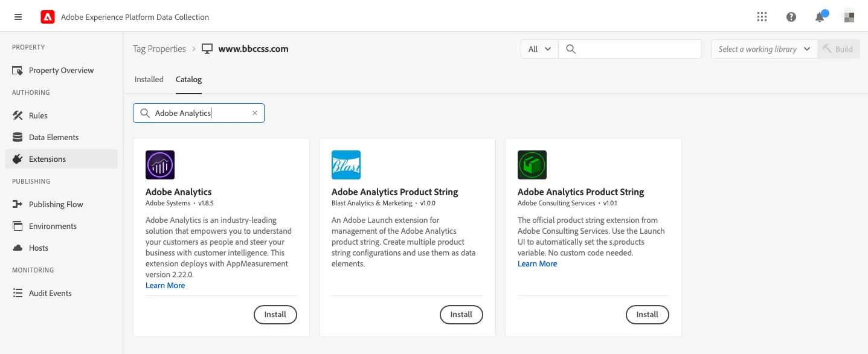
Task: Click the catalog search magnifier icon
Action: tap(145, 113)
